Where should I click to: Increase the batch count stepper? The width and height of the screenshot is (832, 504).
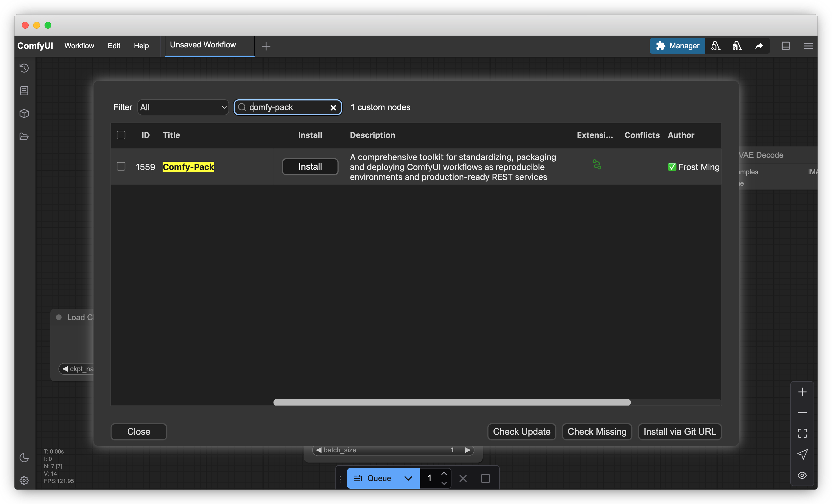(x=444, y=474)
